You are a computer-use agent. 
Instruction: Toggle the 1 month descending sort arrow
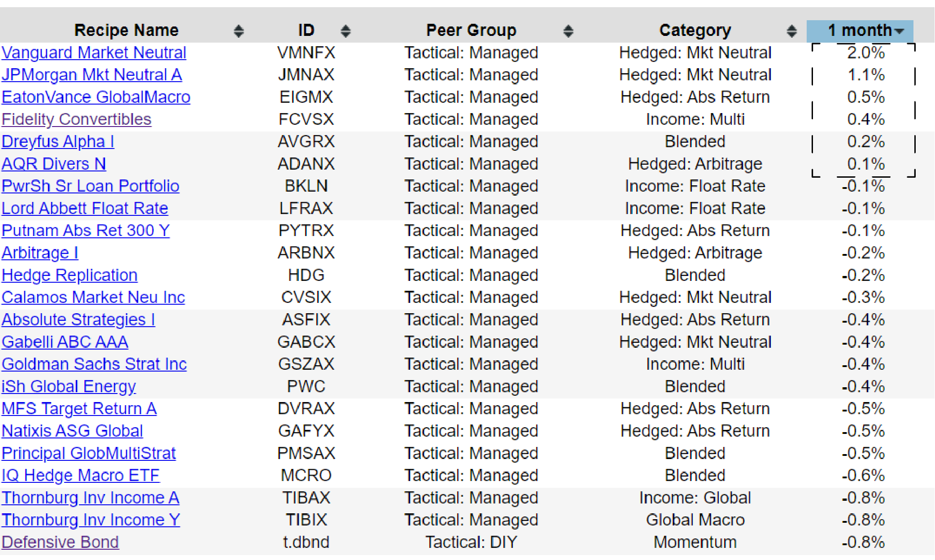pos(899,31)
